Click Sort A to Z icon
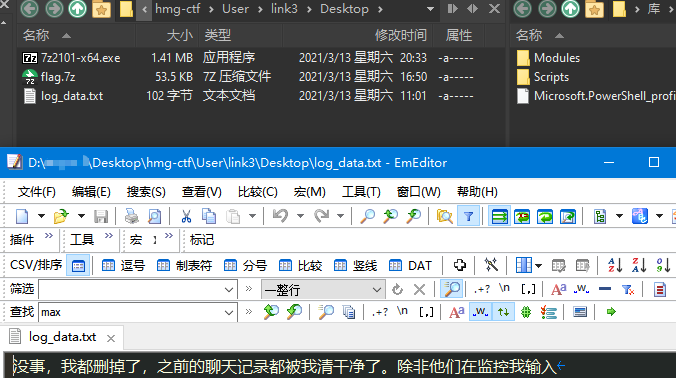The height and width of the screenshot is (378, 676). pos(615,265)
